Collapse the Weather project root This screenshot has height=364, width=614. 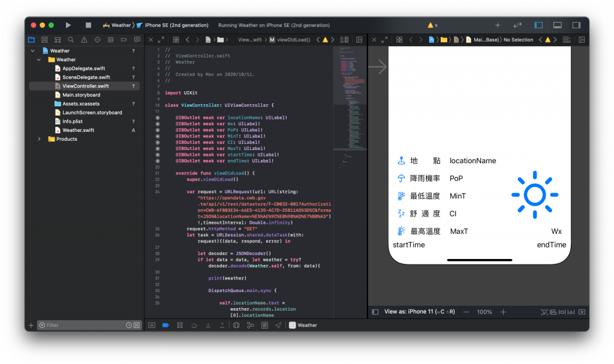tap(33, 51)
